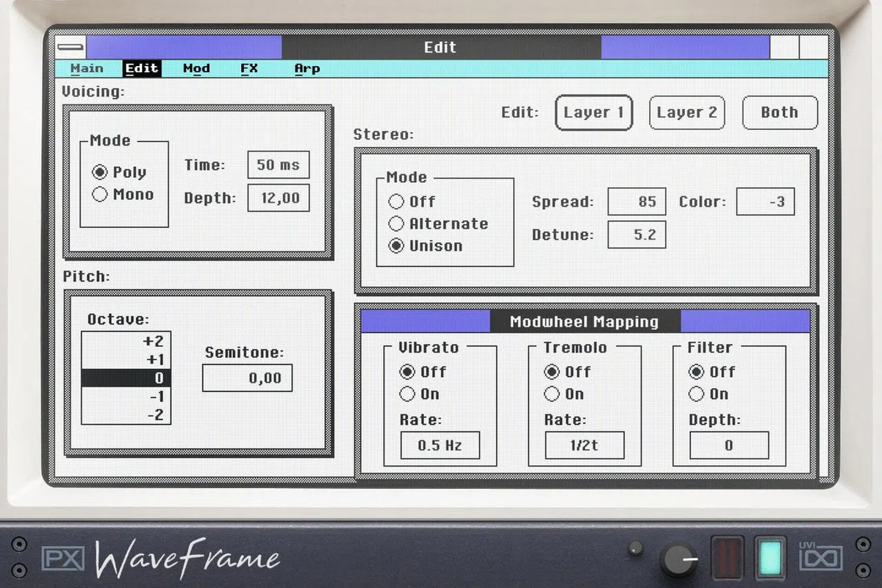Open the FX page

pyautogui.click(x=248, y=68)
